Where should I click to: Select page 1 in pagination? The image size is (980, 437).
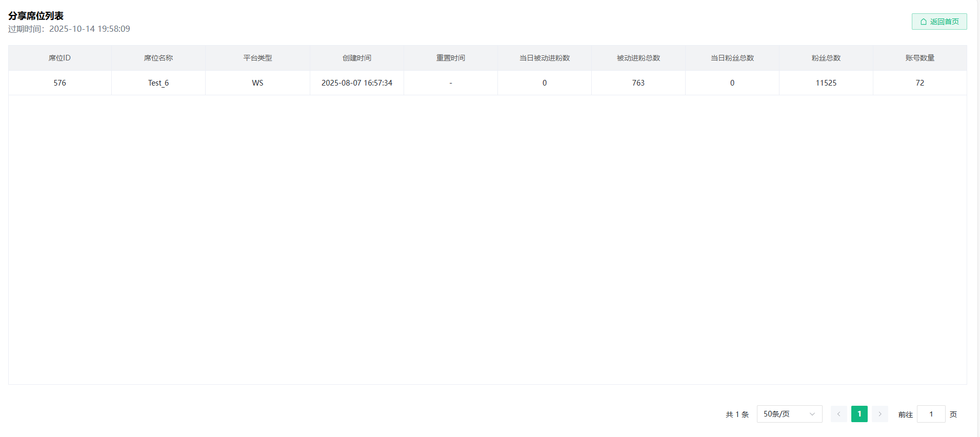(859, 414)
